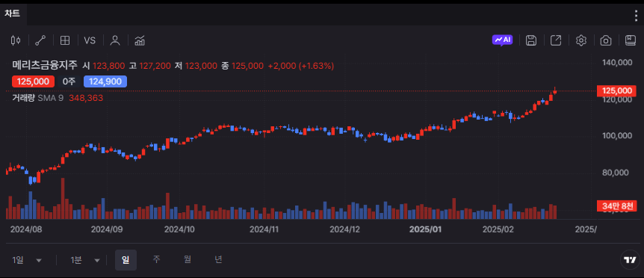Screen dimensions: 644x278
Task: Click the 2025/01 date axis label
Action: (x=426, y=229)
